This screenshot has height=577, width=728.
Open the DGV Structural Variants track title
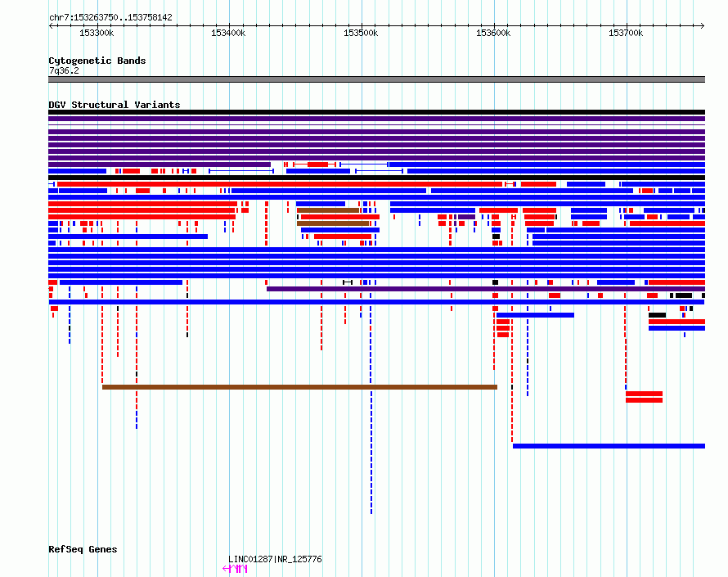[x=115, y=105]
